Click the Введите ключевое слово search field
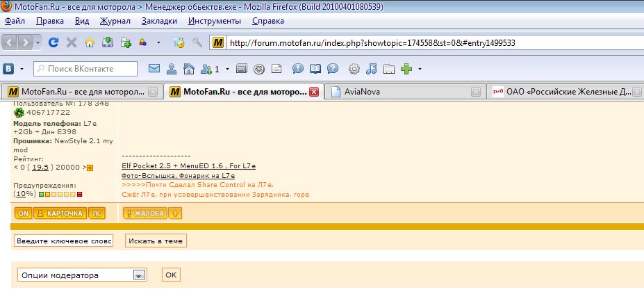 (x=64, y=241)
